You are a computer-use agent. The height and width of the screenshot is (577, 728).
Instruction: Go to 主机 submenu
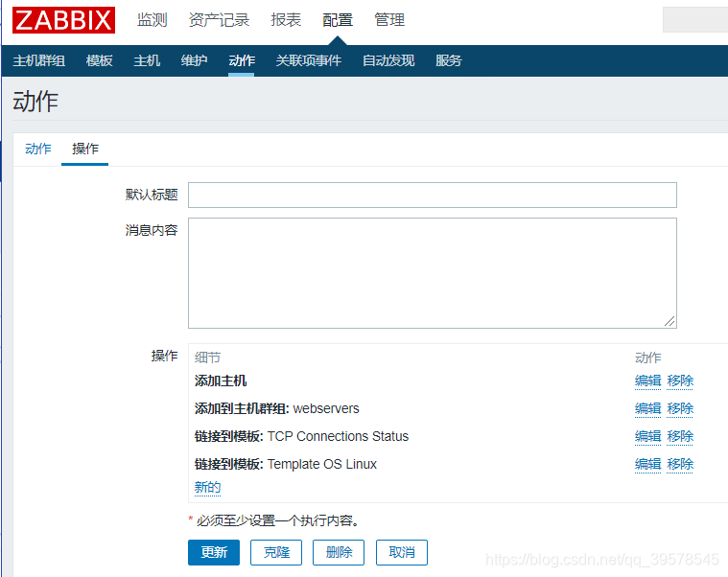(x=147, y=60)
